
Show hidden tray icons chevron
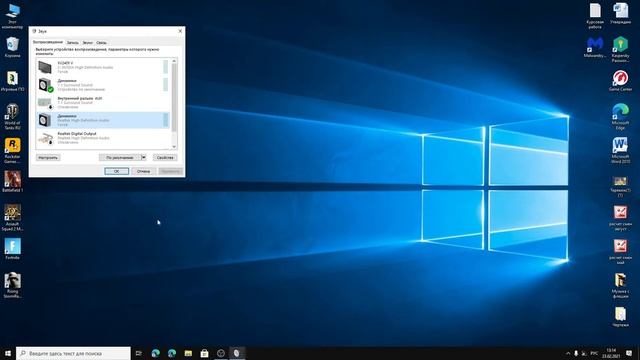coord(568,353)
